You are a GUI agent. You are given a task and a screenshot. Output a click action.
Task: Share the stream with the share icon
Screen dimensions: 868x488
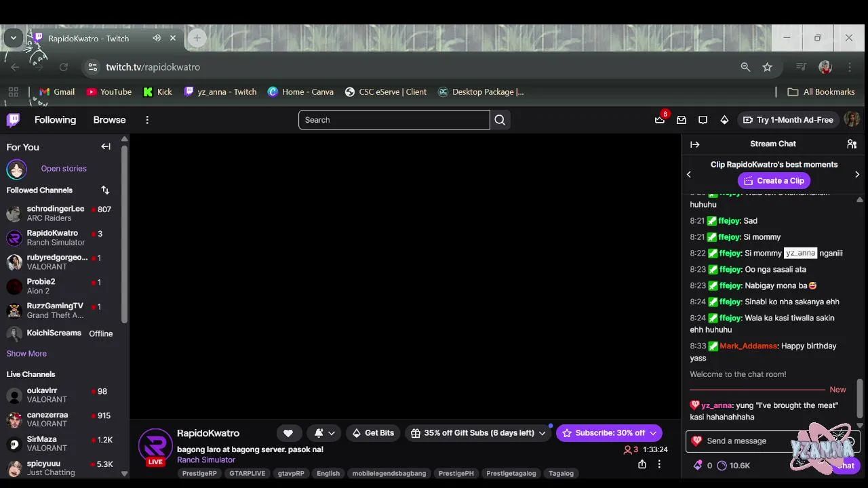[642, 464]
